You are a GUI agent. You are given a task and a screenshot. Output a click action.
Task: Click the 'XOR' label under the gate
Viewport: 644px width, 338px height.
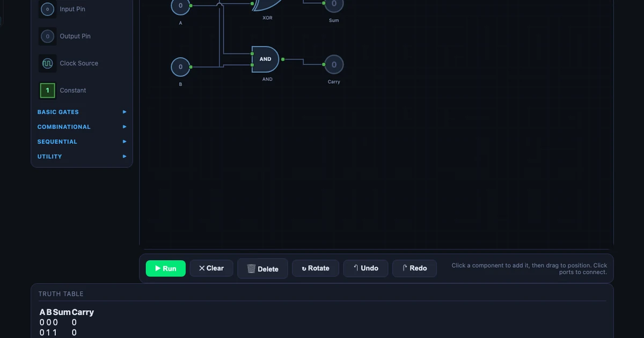(x=267, y=18)
